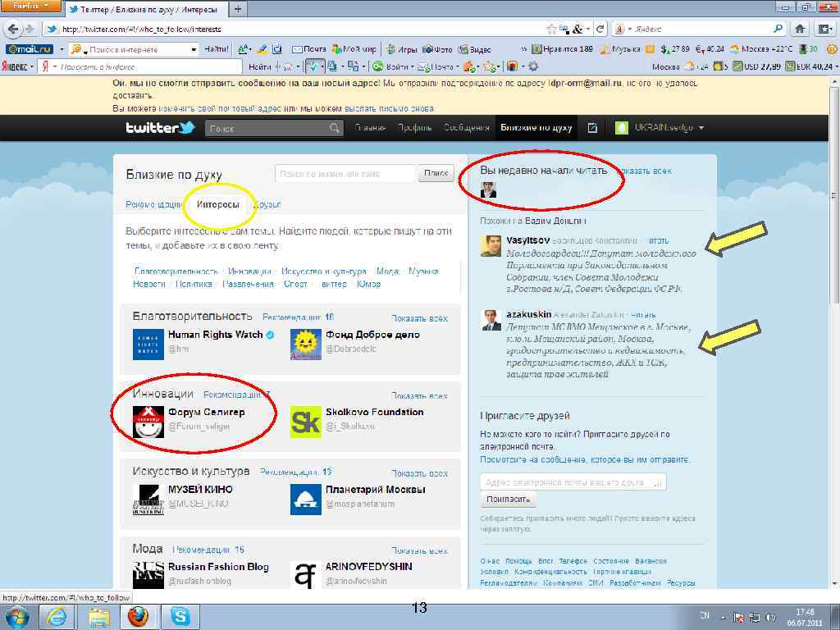Open Russian Fashion Blog avatar
840x630 pixels.
point(148,575)
